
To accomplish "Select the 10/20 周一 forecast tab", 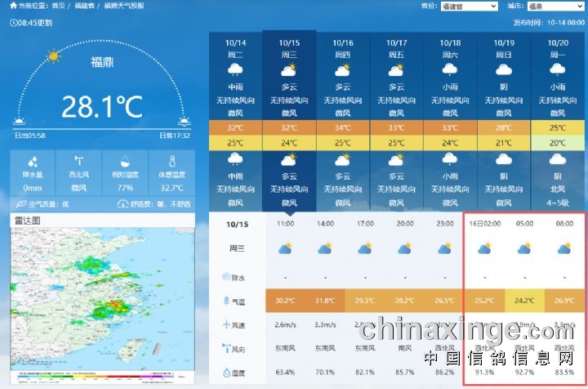I will (558, 47).
